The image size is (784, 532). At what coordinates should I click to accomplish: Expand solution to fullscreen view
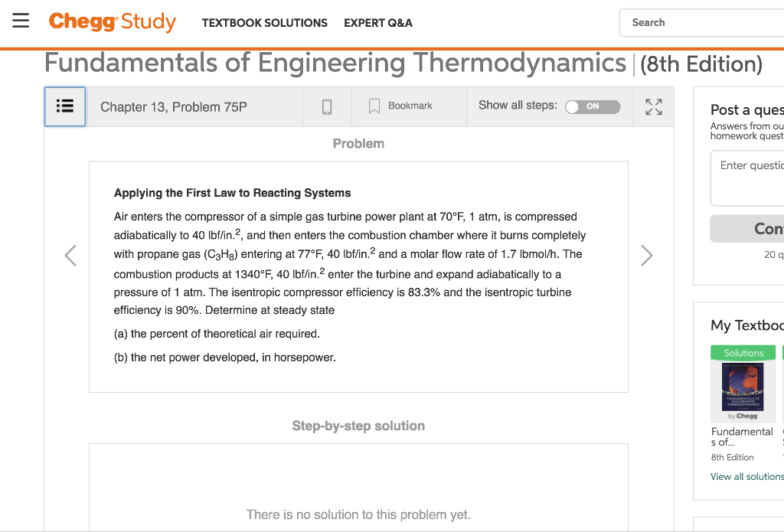[x=654, y=106]
